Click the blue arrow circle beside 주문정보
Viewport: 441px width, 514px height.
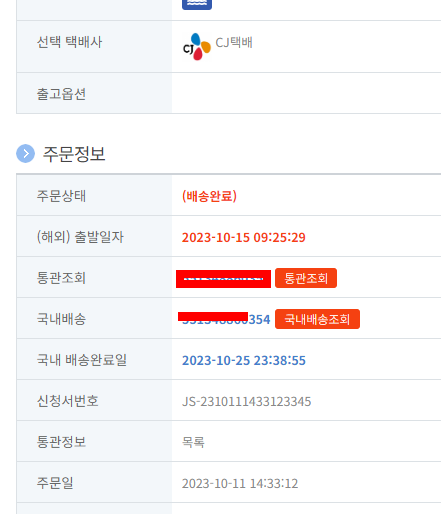click(25, 154)
